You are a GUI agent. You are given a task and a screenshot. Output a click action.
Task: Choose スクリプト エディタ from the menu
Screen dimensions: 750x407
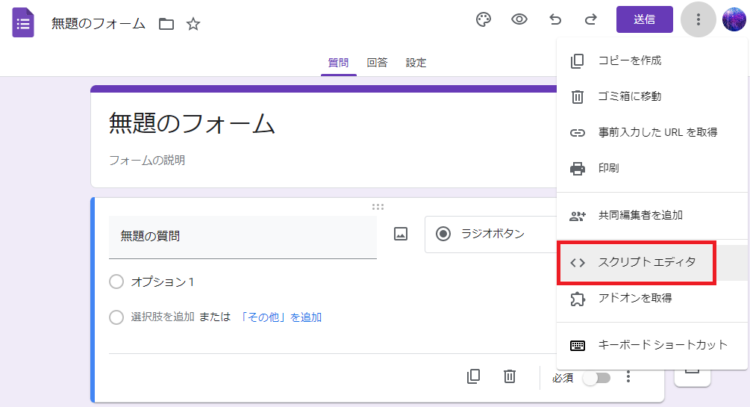pyautogui.click(x=636, y=263)
